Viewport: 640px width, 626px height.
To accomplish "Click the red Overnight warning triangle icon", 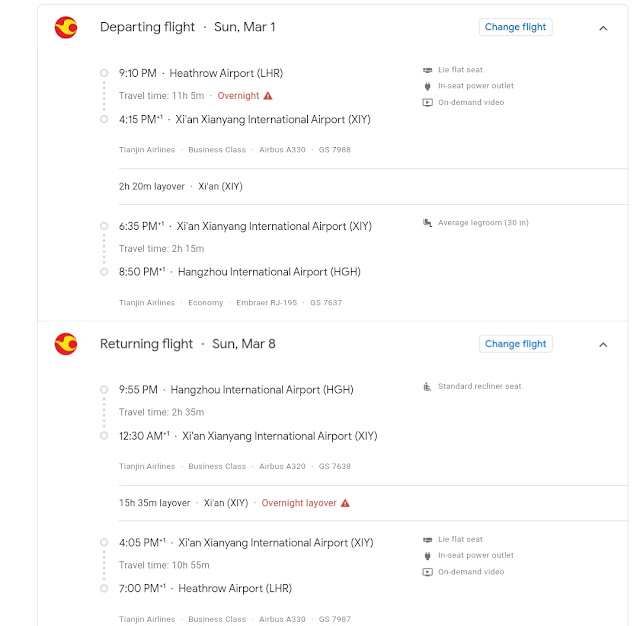I will (268, 96).
